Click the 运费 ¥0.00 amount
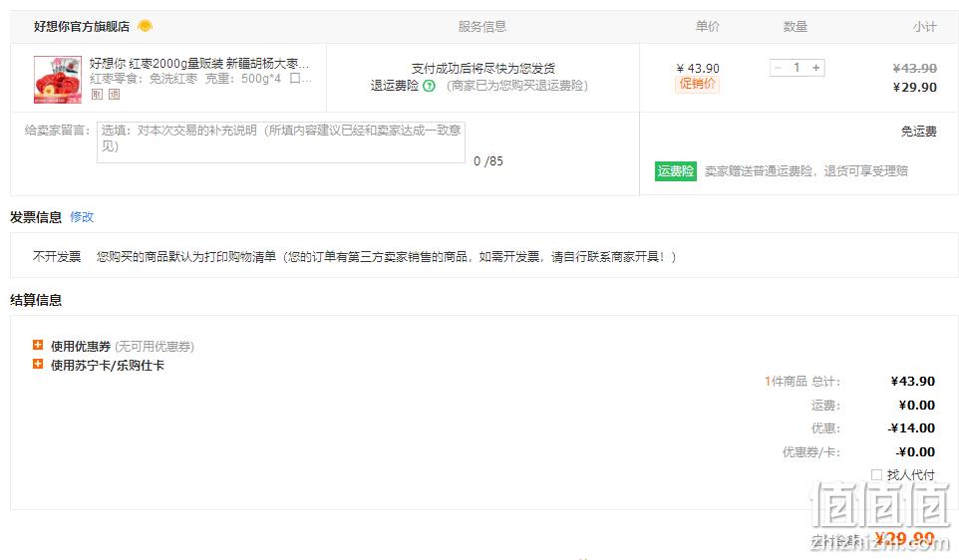The width and height of the screenshot is (959, 560). click(917, 406)
